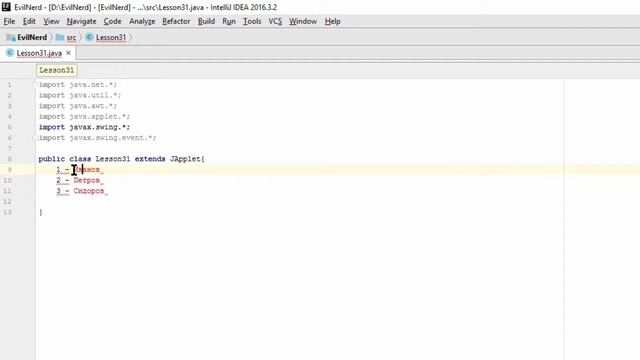Open the Navigate menu
The image size is (640, 360).
(x=82, y=21)
